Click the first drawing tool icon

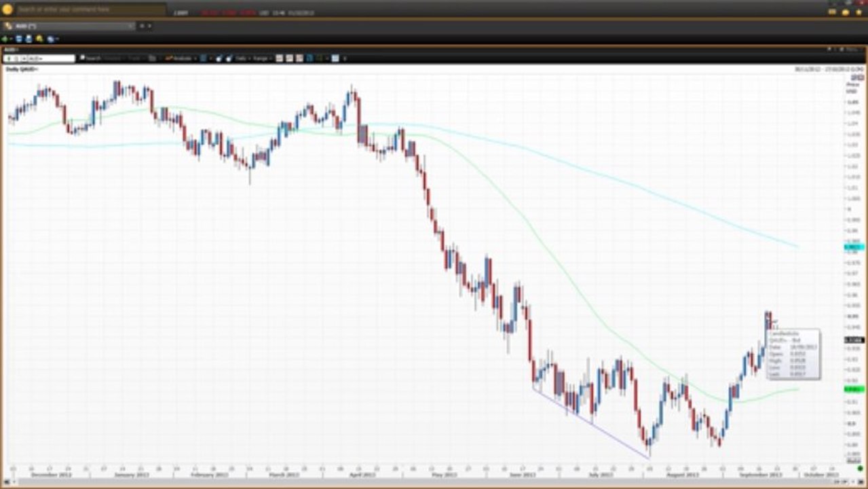[x=219, y=58]
